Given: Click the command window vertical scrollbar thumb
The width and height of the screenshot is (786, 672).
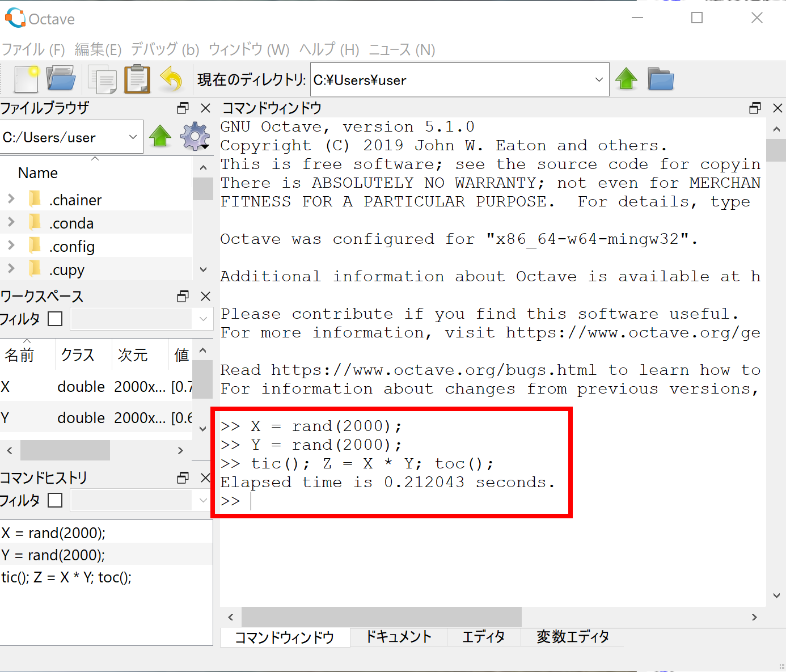Looking at the screenshot, I should pyautogui.click(x=776, y=151).
